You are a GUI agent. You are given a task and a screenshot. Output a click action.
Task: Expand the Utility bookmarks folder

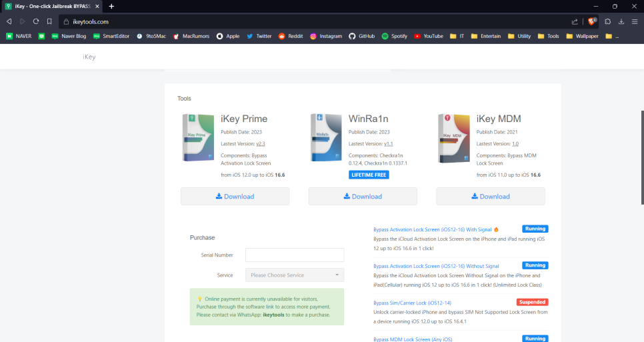(x=519, y=36)
